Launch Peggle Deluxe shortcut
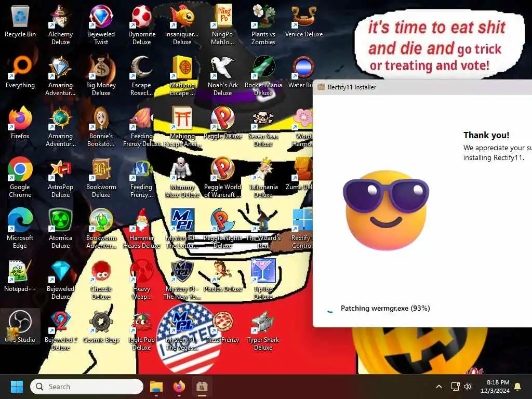This screenshot has width=532, height=399. (x=222, y=123)
